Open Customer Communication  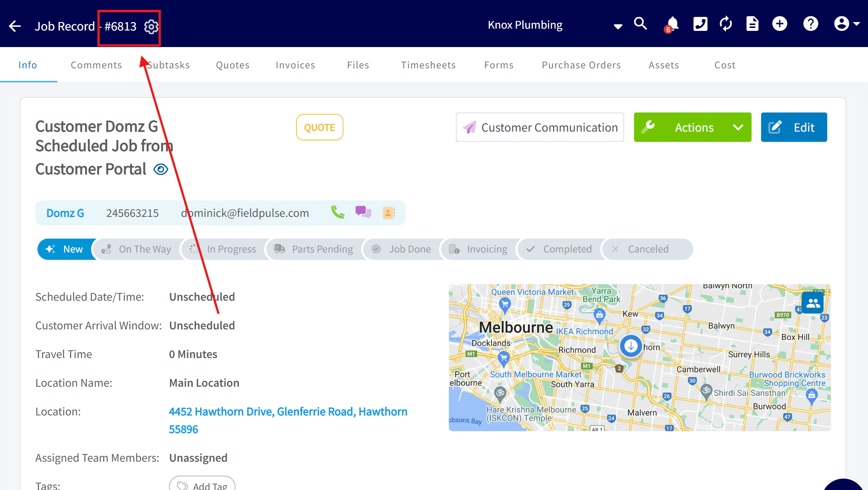540,127
